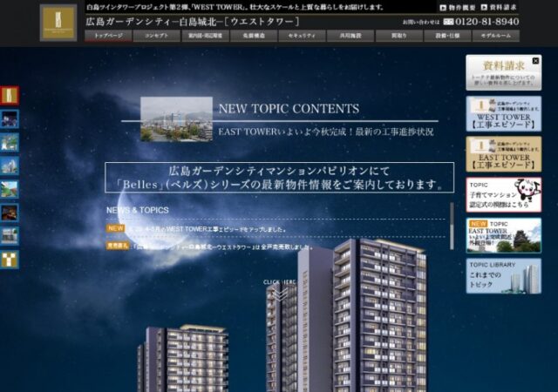Open the 共用施設 nav tab

coord(350,36)
